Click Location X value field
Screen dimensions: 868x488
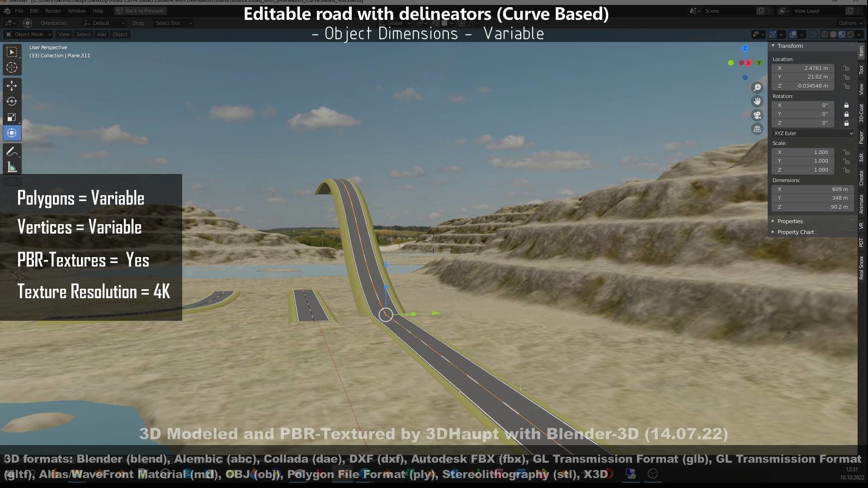tap(803, 68)
